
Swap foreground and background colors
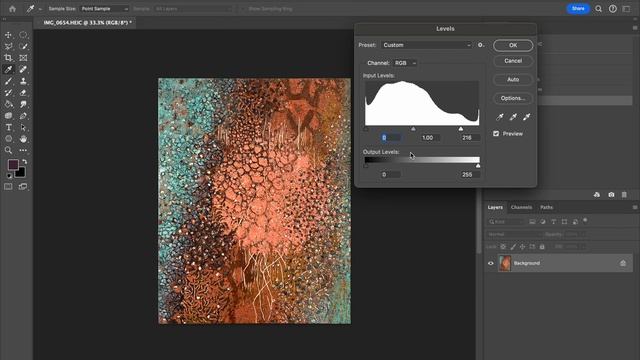click(24, 162)
